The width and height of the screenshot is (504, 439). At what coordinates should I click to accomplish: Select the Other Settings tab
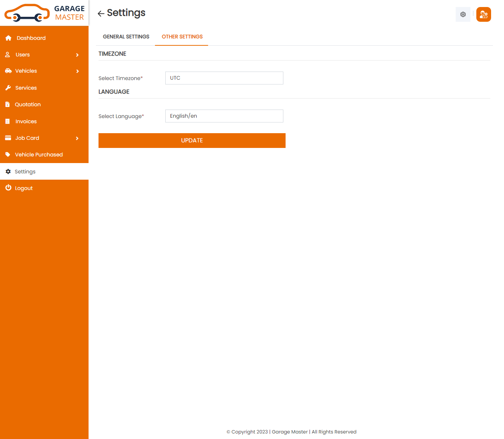pyautogui.click(x=182, y=37)
